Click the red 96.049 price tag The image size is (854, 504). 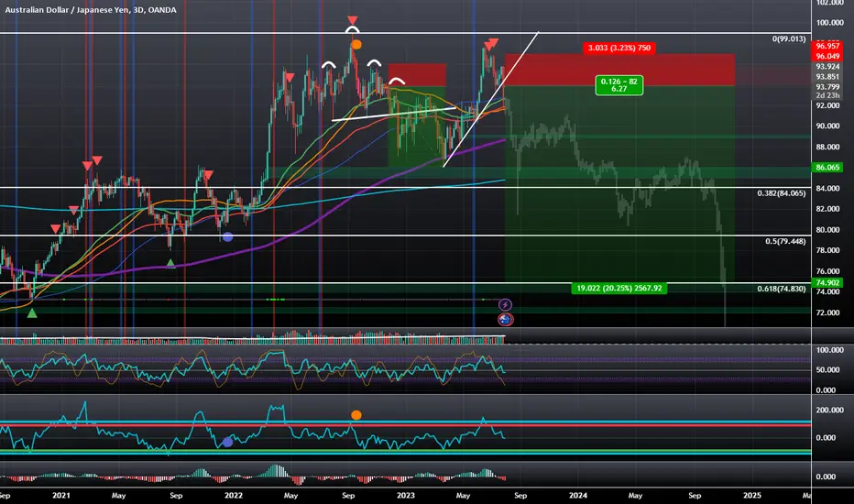827,56
